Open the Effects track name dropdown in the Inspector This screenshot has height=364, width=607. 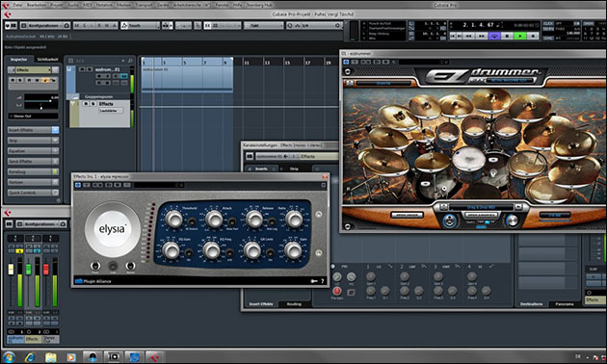tap(34, 70)
